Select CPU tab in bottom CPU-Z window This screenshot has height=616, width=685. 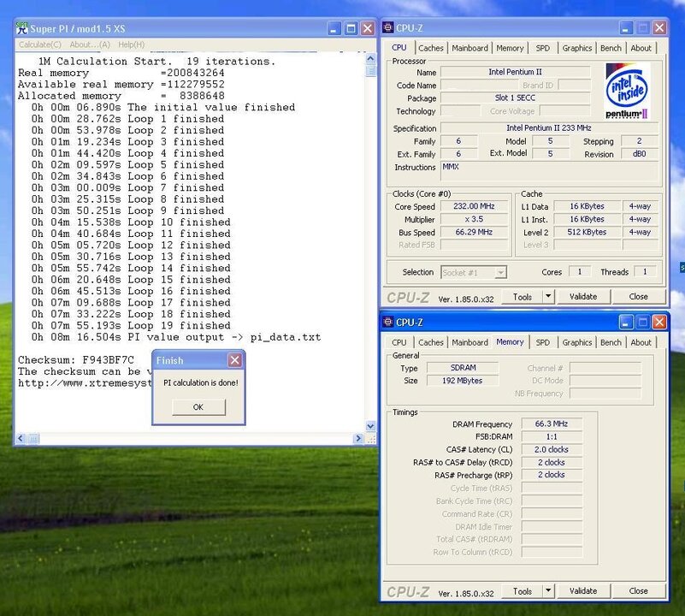point(399,342)
